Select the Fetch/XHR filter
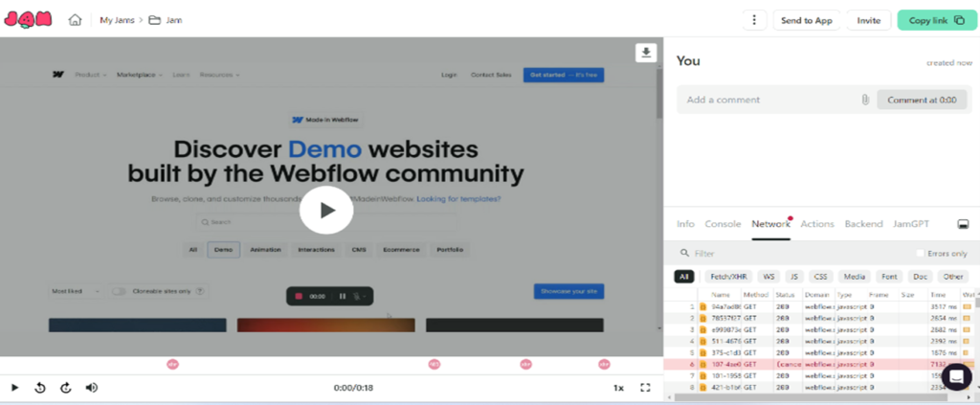The height and width of the screenshot is (405, 980). coord(727,277)
